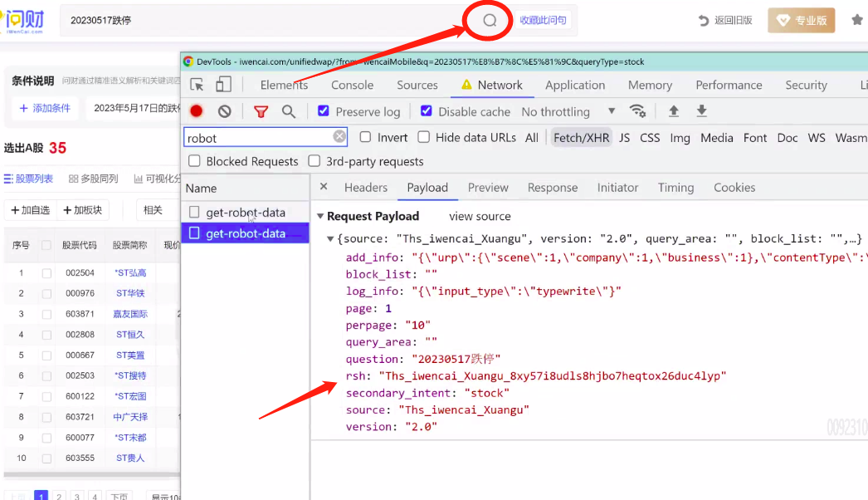Switch to the Preview tab
868x500 pixels.
488,188
